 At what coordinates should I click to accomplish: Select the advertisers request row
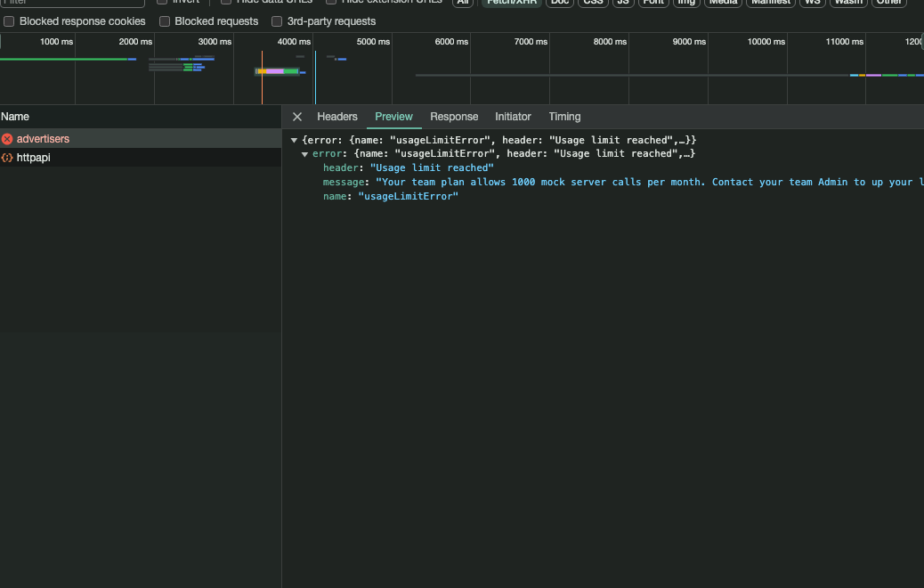(x=141, y=139)
